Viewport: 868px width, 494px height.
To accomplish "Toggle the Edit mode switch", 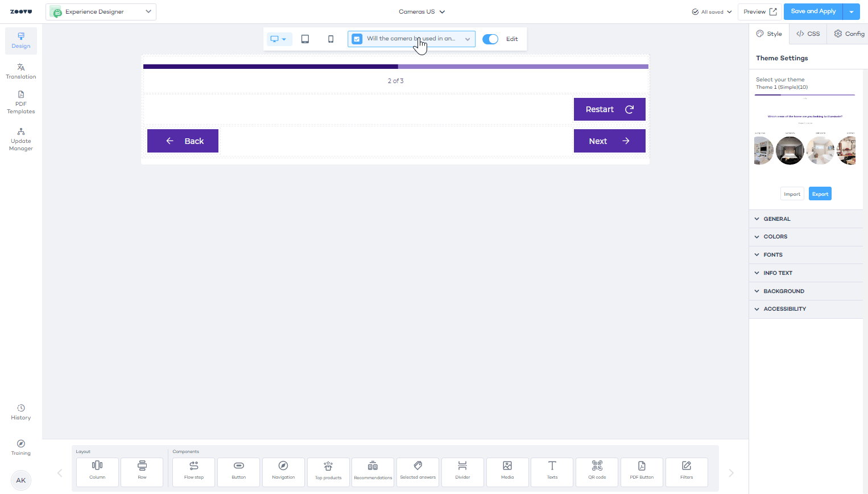I will (x=490, y=39).
